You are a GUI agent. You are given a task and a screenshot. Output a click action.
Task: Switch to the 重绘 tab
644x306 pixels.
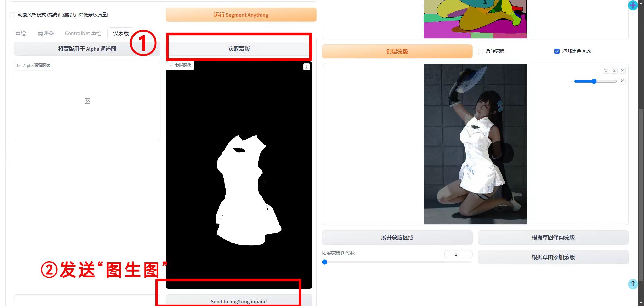click(21, 33)
